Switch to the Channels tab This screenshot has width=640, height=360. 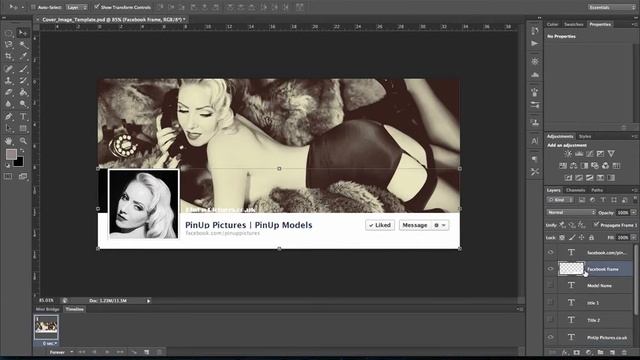tap(576, 190)
